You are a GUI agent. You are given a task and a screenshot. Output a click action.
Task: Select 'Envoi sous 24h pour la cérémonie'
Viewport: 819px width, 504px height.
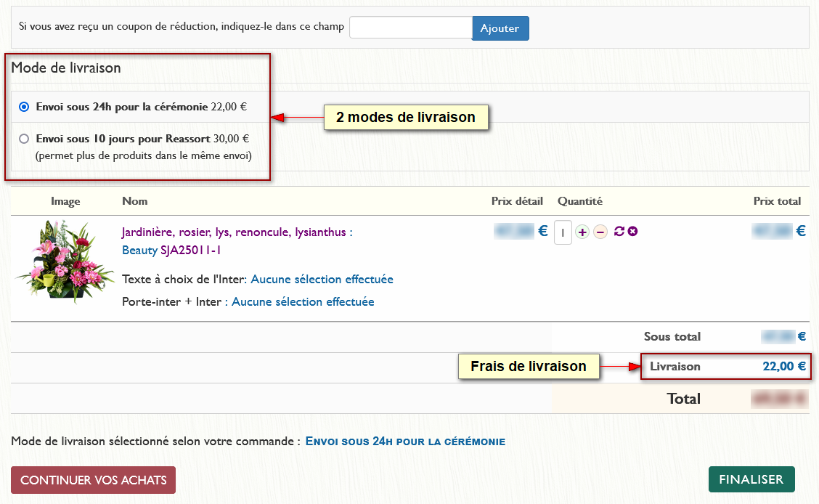pos(24,107)
